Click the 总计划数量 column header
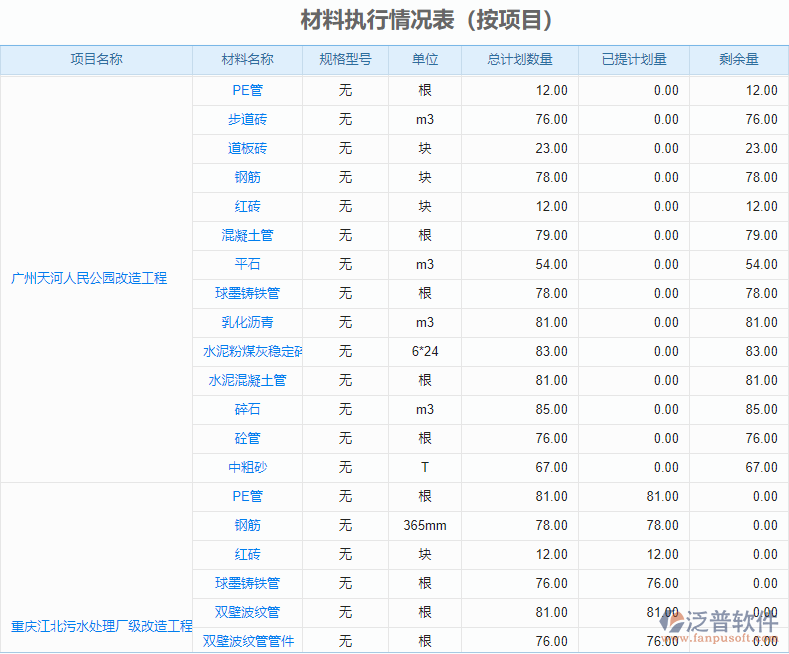789x654 pixels. click(x=520, y=59)
